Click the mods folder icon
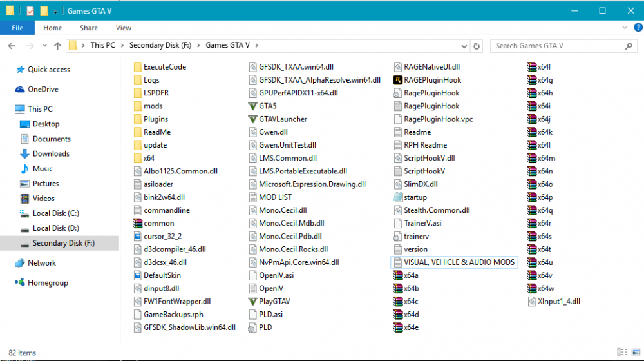The width and height of the screenshot is (644, 361). click(138, 106)
